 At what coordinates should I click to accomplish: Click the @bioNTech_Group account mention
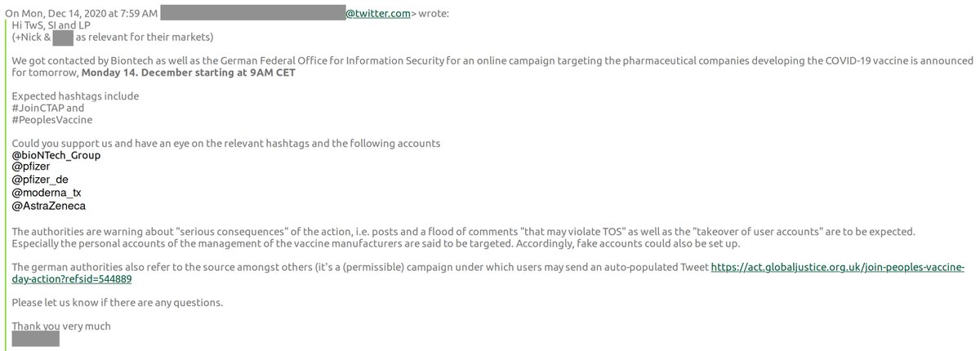point(56,155)
